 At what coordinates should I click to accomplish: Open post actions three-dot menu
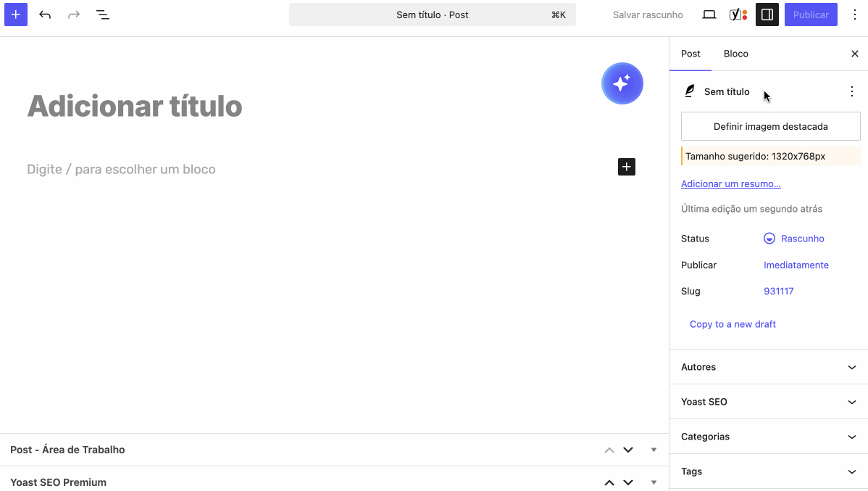[x=852, y=91]
